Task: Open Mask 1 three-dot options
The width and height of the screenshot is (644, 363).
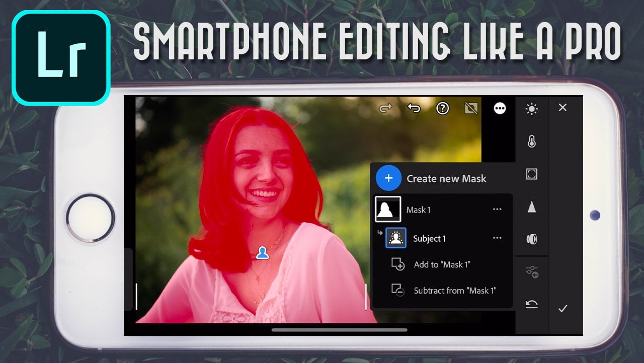Action: coord(497,209)
